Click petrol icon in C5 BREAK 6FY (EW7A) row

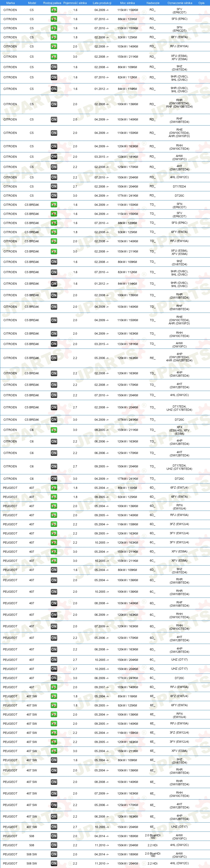[x=54, y=232]
